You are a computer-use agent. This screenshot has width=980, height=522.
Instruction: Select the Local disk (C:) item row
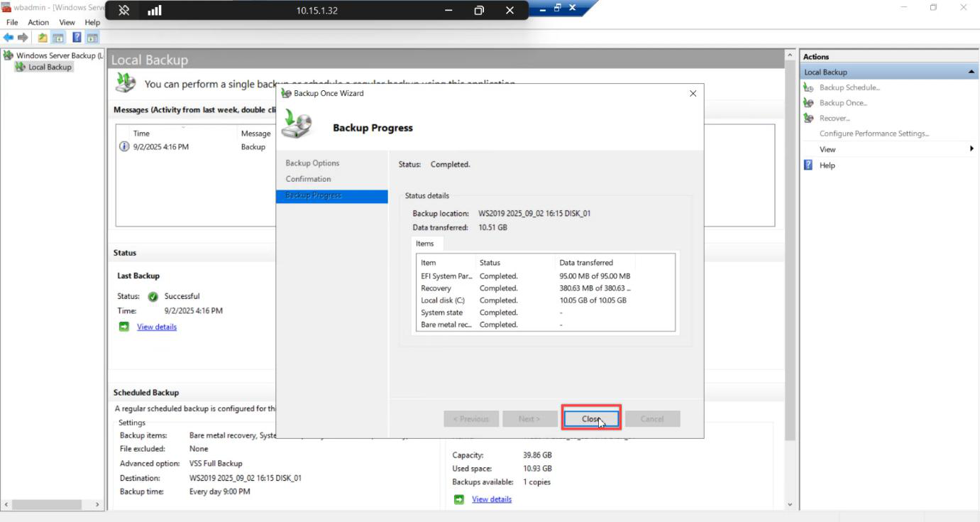coord(545,300)
